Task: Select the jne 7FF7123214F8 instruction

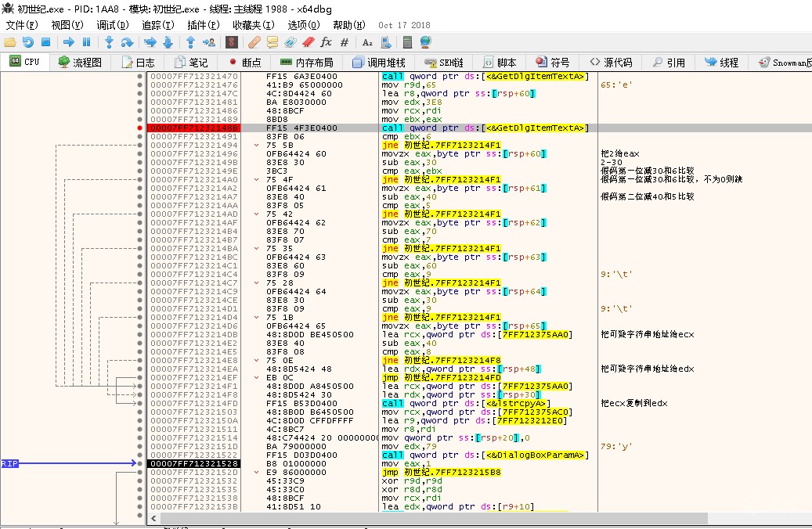Action: [441, 360]
